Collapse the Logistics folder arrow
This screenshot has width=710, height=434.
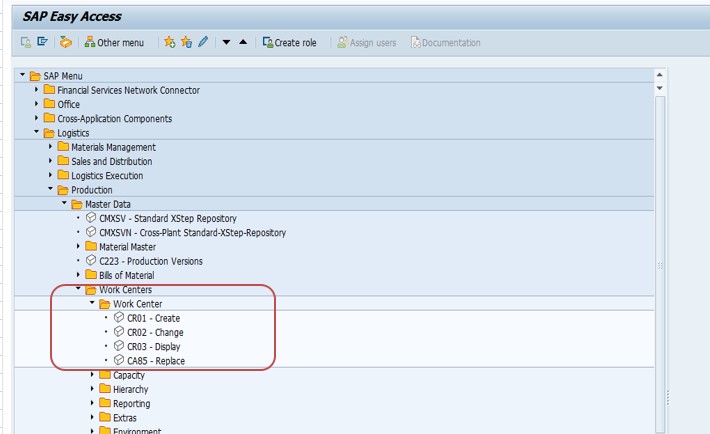point(36,131)
